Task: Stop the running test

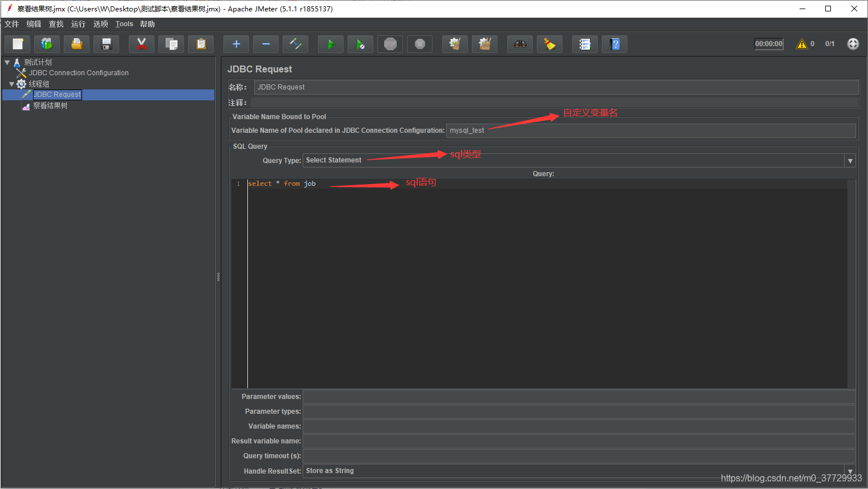Action: (390, 43)
